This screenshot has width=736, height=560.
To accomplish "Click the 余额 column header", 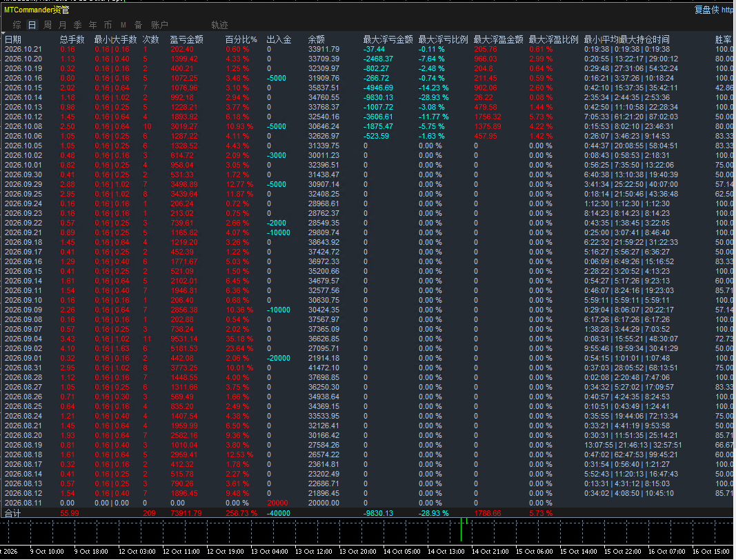I will (317, 39).
